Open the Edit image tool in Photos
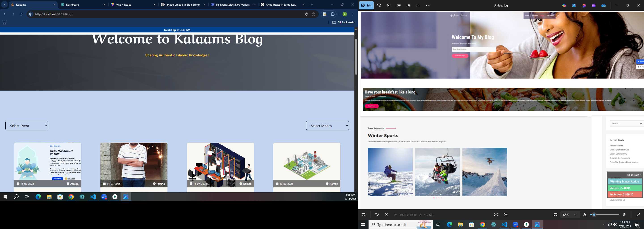Screen dimensions: 644x229 point(366,6)
